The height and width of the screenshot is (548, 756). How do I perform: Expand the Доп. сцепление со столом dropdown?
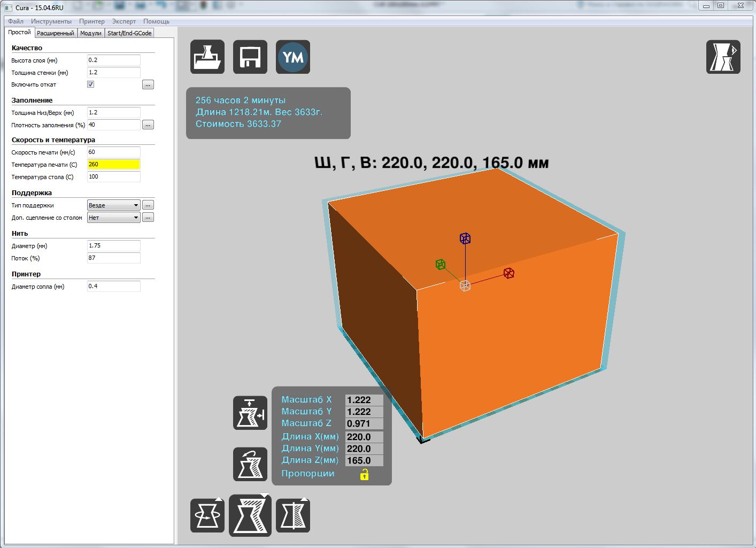[113, 218]
